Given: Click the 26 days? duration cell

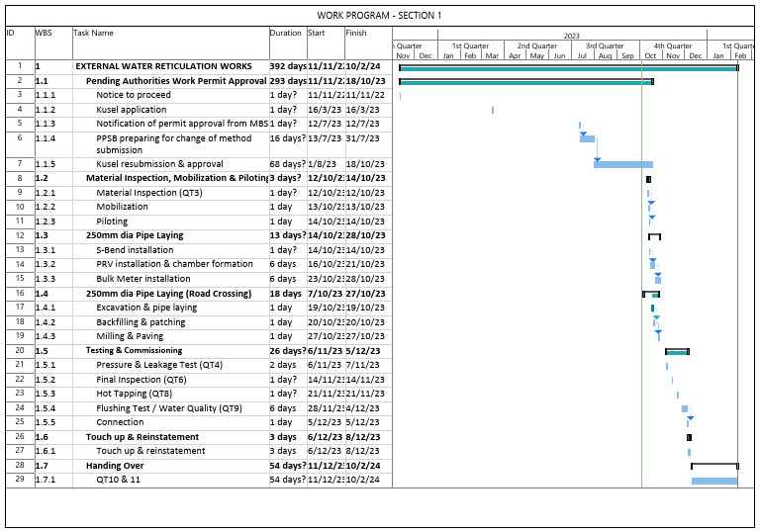Looking at the screenshot, I should 288,351.
